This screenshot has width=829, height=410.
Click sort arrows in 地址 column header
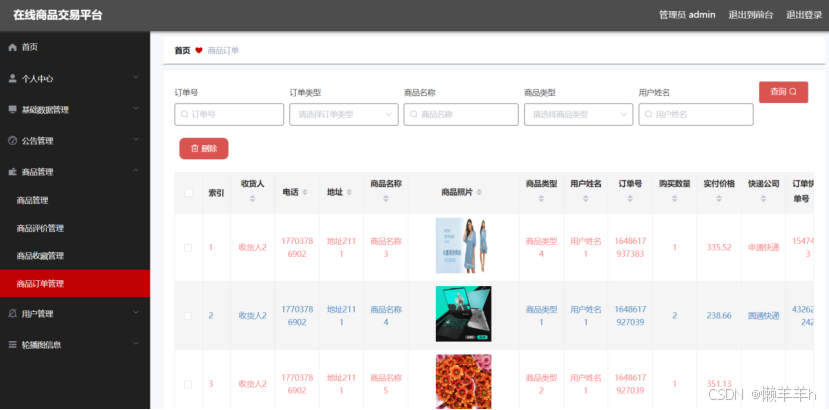click(349, 193)
